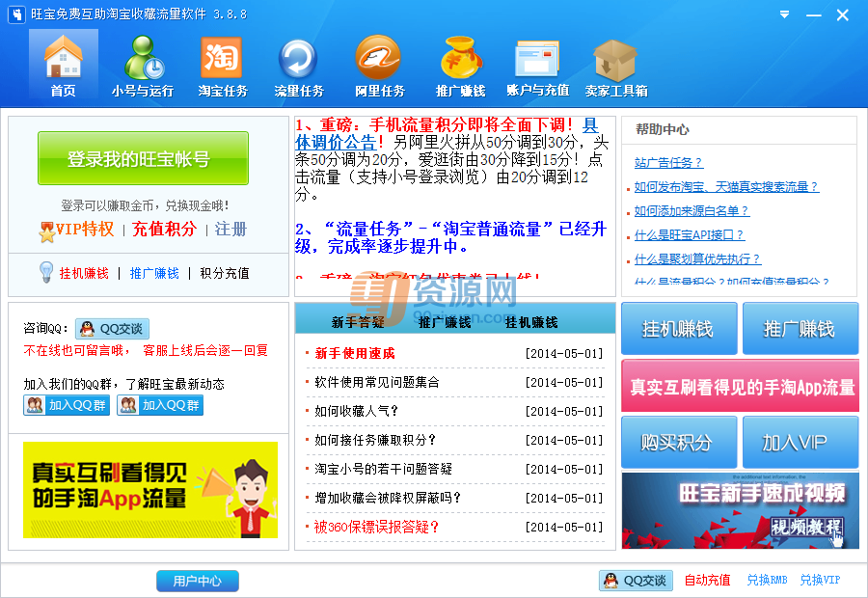Click the bottom bar QQ交谈 button
Screen dimensions: 868x598
click(637, 581)
